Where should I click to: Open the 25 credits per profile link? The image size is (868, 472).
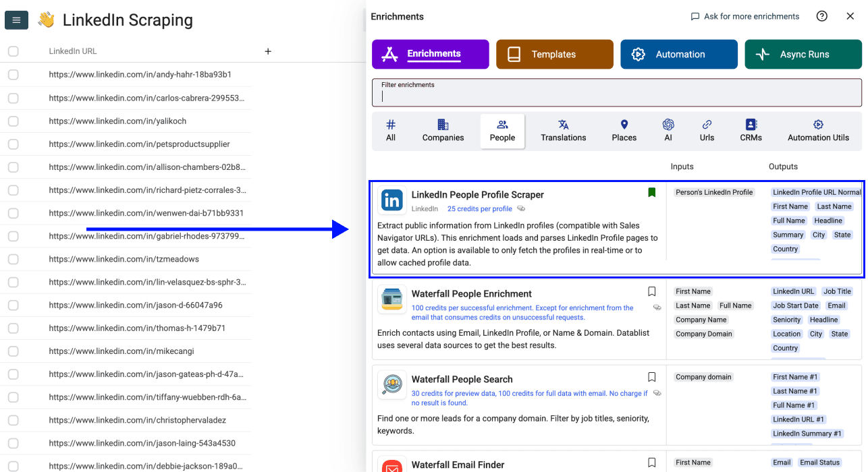click(x=479, y=208)
